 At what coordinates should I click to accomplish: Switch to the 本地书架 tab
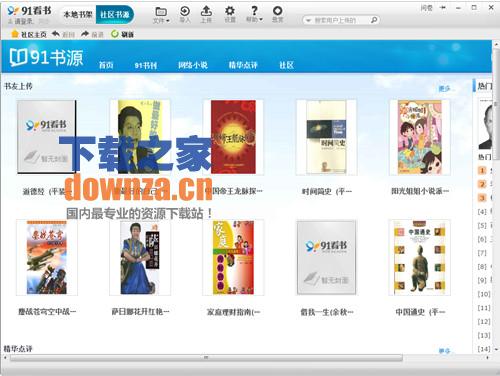(x=78, y=15)
